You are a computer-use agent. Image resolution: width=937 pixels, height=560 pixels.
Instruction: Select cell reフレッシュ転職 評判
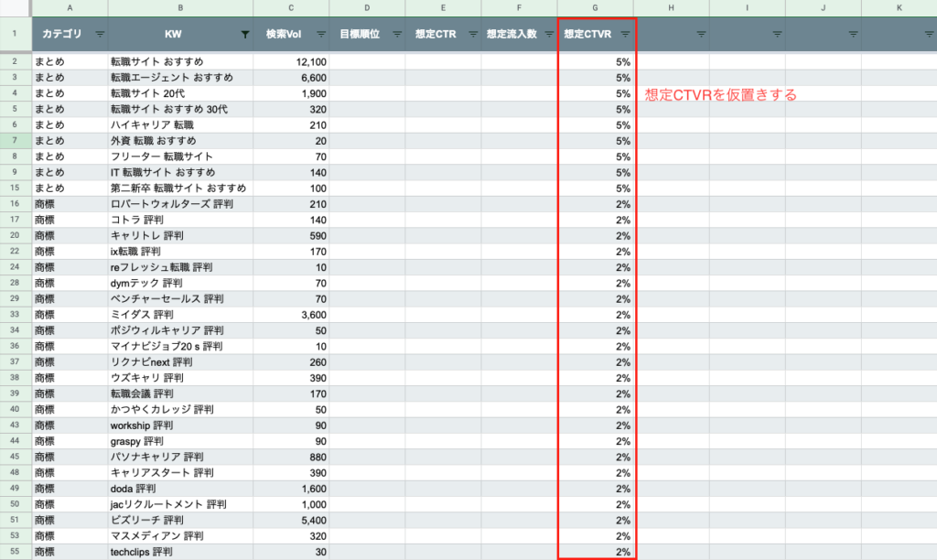[180, 267]
